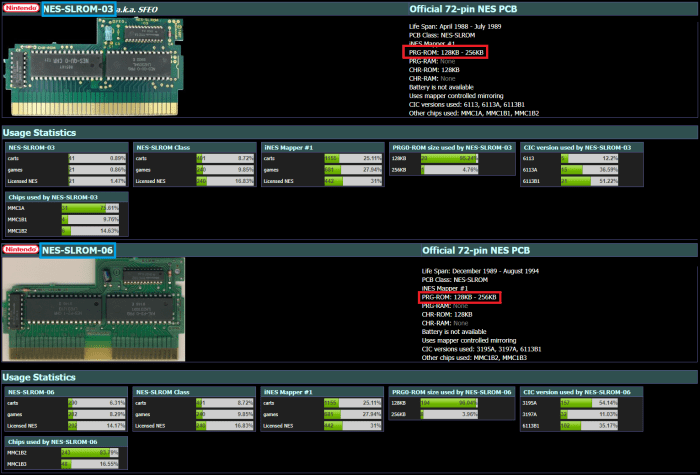Select the highlighted PRG-ROM line for NES-SLROM-06
Screen dimensions: 700x475
pos(459,297)
